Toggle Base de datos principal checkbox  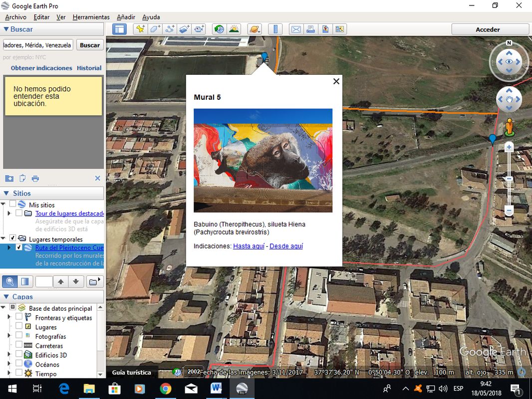[x=12, y=307]
